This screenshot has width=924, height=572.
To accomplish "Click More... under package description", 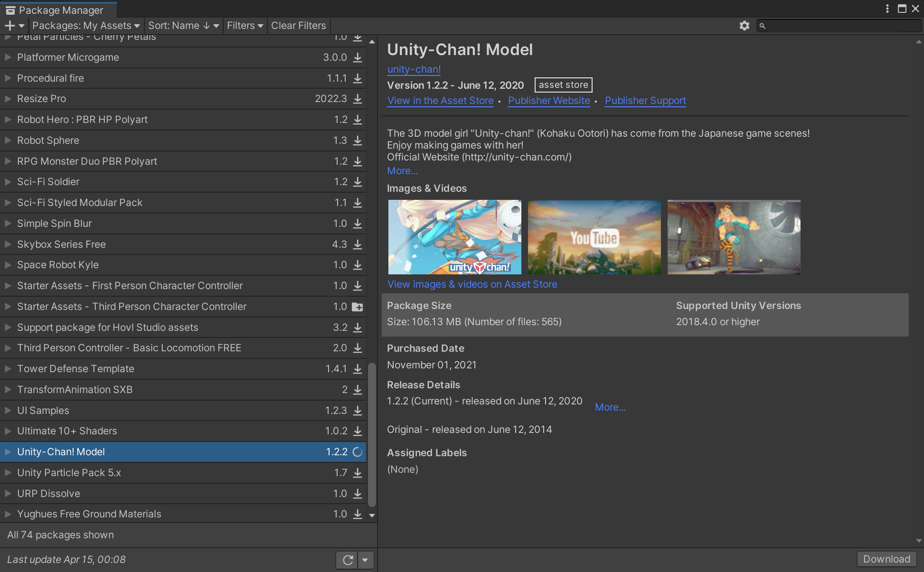I will point(403,171).
